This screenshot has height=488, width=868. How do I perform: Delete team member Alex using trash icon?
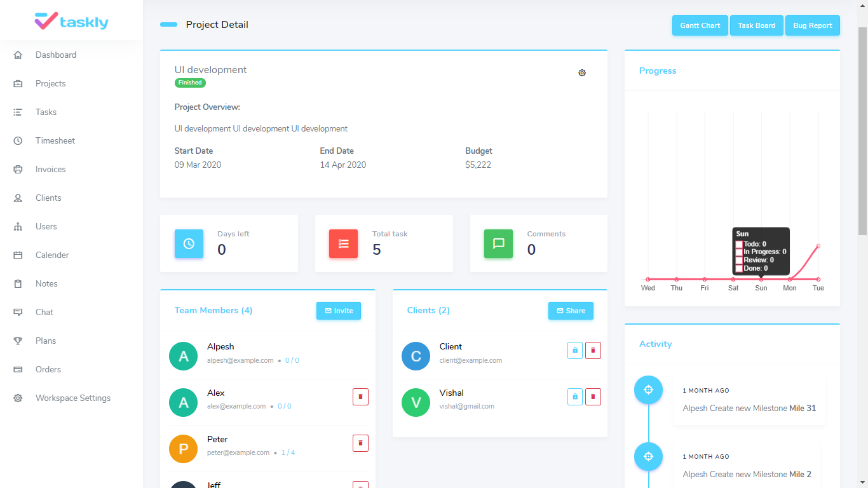(x=360, y=396)
